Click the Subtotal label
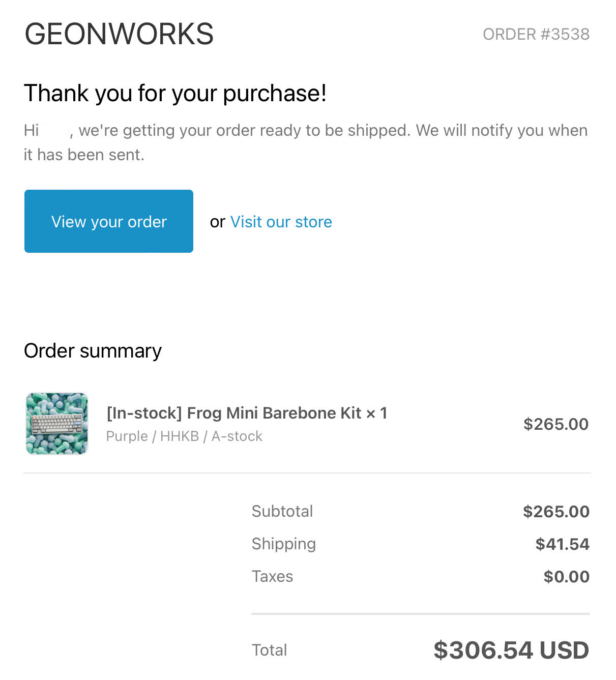The width and height of the screenshot is (616, 680). (282, 511)
